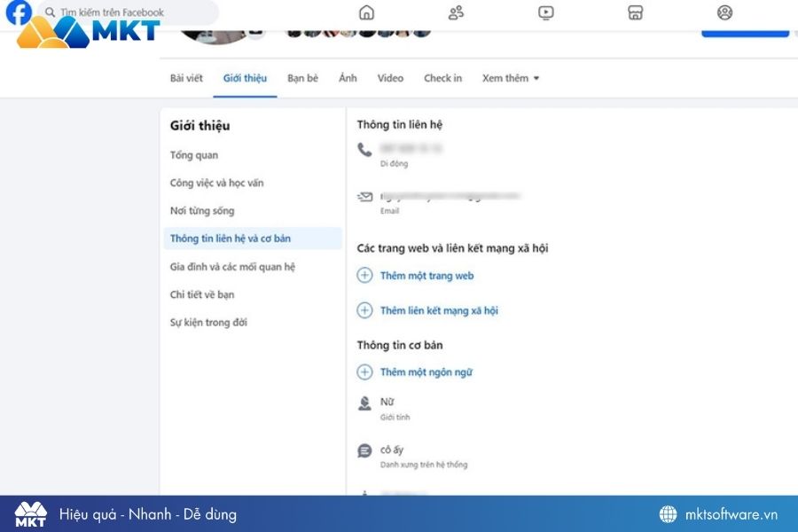Click the Thông tin liên hệ heading
The image size is (798, 532).
pos(400,124)
